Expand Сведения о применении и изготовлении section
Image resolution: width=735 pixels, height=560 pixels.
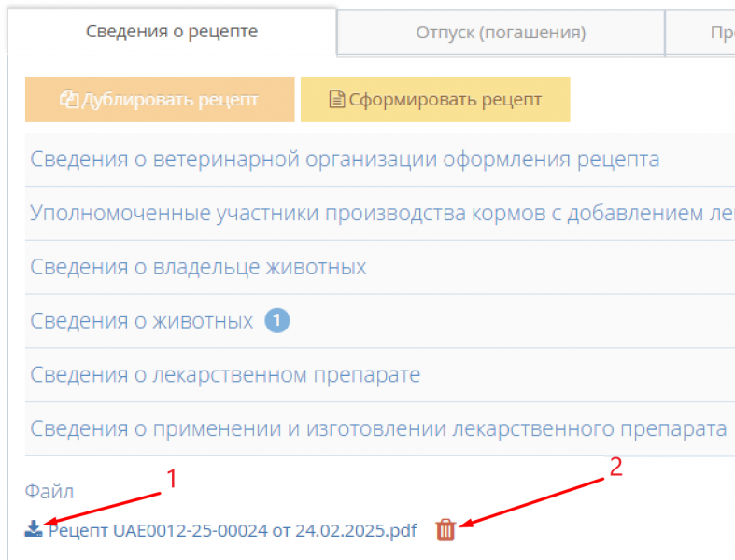[378, 429]
